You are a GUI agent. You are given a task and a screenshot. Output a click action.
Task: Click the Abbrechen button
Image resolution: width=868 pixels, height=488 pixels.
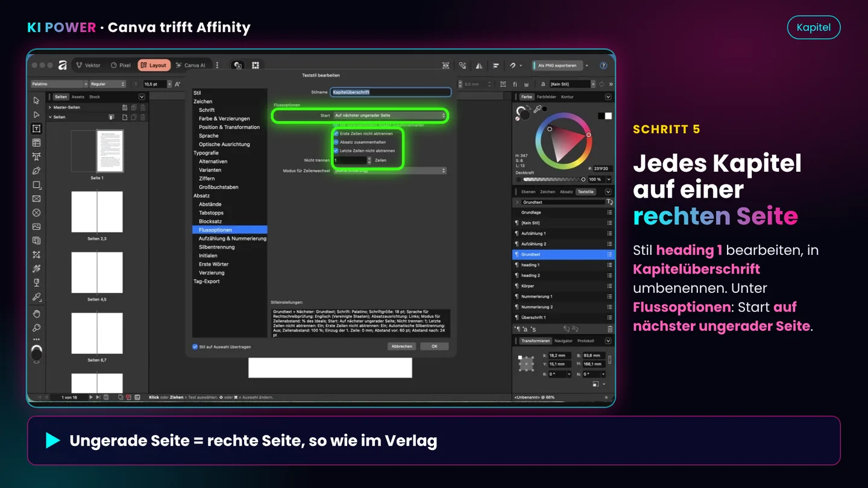click(401, 346)
